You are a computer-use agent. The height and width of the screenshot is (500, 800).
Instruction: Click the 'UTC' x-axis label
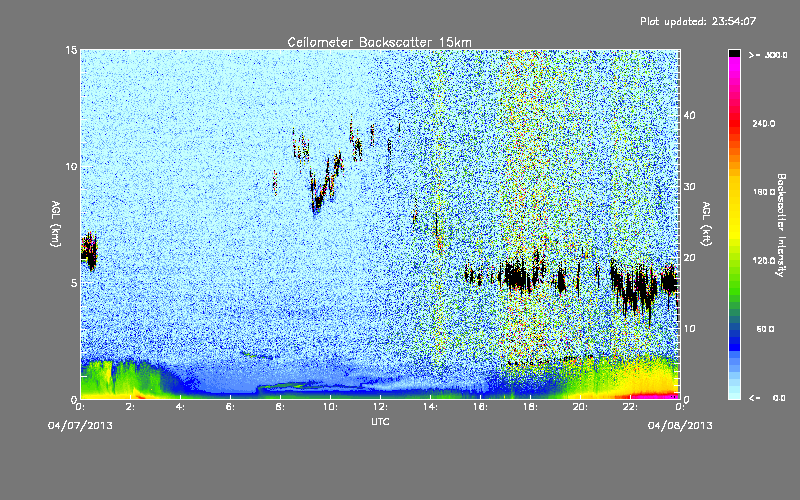click(380, 421)
